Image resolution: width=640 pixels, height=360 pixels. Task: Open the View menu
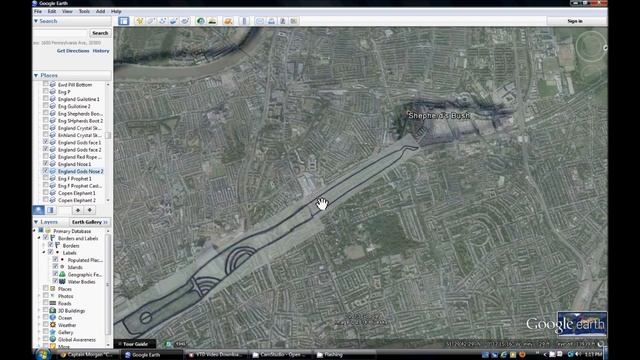click(67, 11)
